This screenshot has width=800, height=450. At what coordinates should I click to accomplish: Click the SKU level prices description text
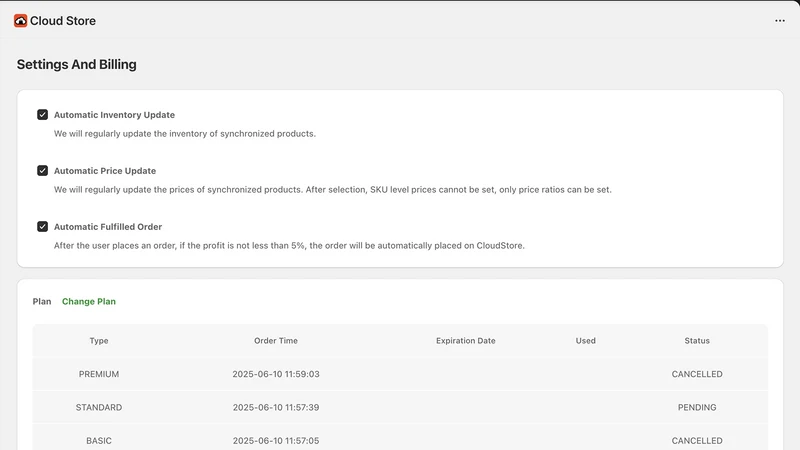point(333,190)
